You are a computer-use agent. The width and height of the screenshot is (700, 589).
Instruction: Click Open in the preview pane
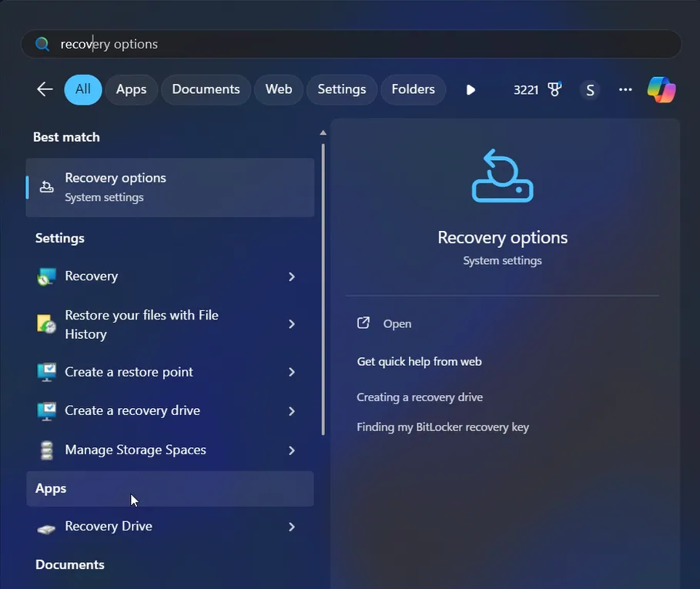397,324
